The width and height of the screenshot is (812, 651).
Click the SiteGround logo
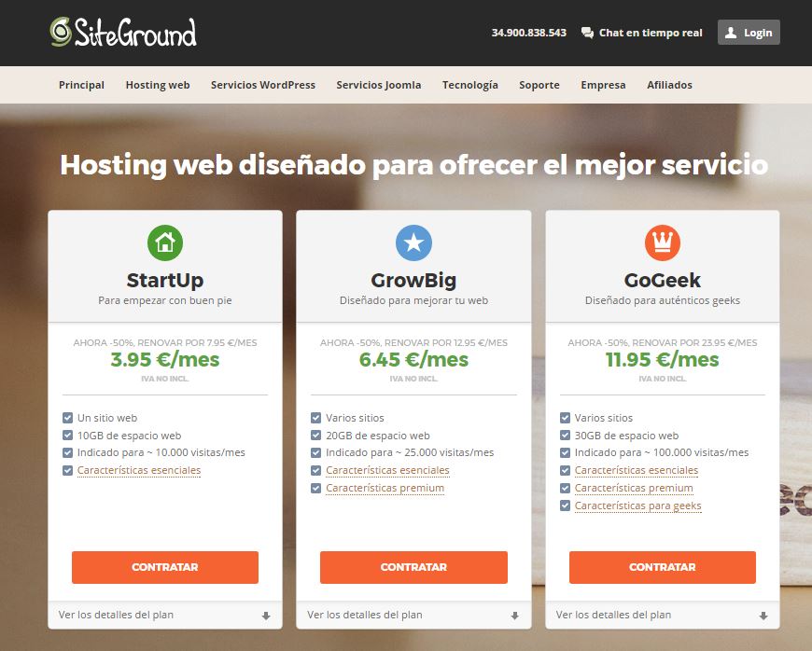tap(123, 32)
